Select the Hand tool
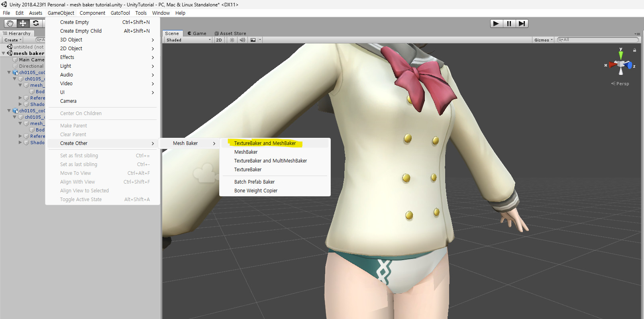The width and height of the screenshot is (644, 319). click(10, 23)
